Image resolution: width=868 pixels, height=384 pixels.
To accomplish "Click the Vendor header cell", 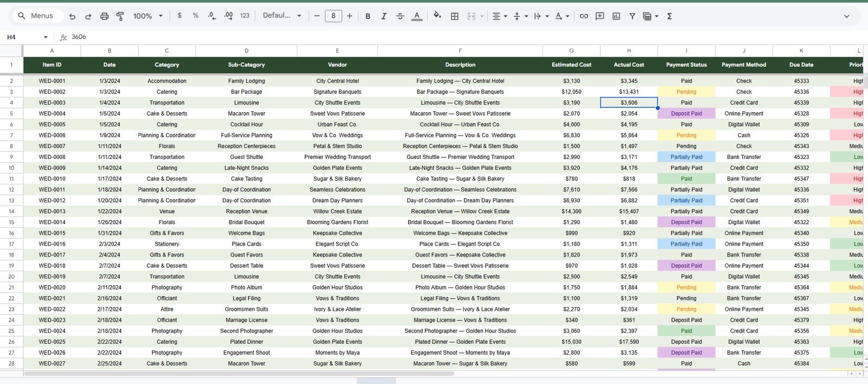I will 337,65.
